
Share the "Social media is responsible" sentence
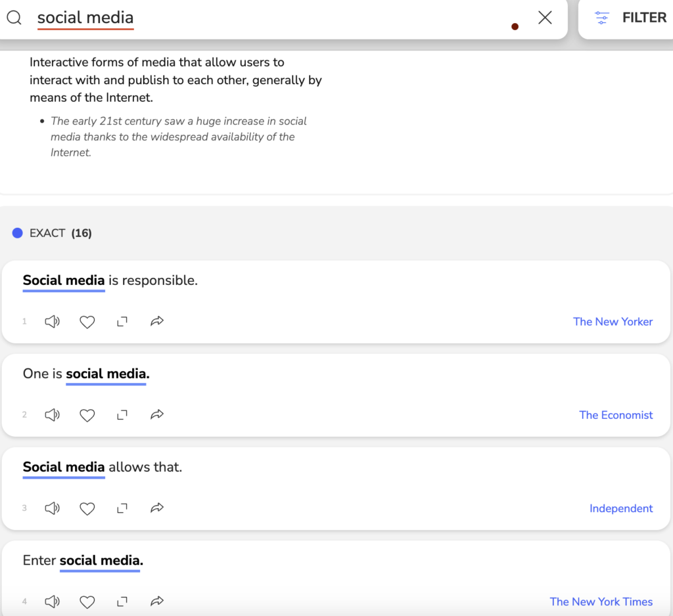156,322
